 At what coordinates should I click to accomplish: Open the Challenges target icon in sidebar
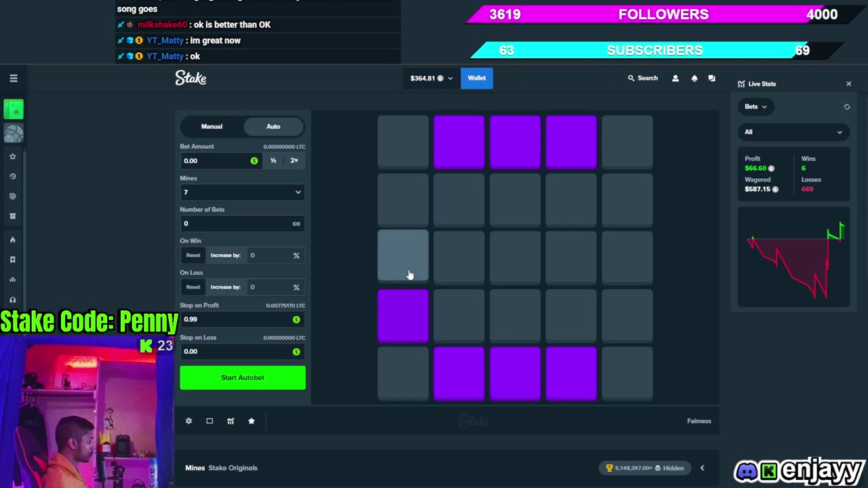12,197
